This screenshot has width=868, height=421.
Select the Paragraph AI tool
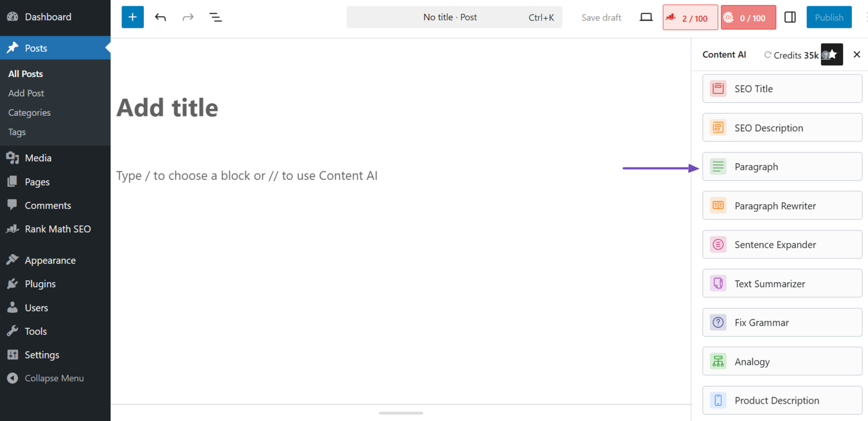coord(782,166)
